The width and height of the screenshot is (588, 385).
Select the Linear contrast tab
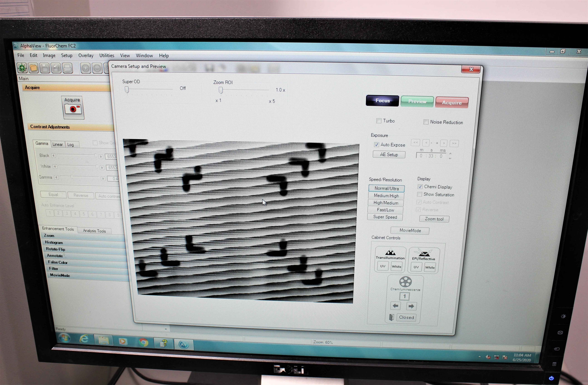58,144
